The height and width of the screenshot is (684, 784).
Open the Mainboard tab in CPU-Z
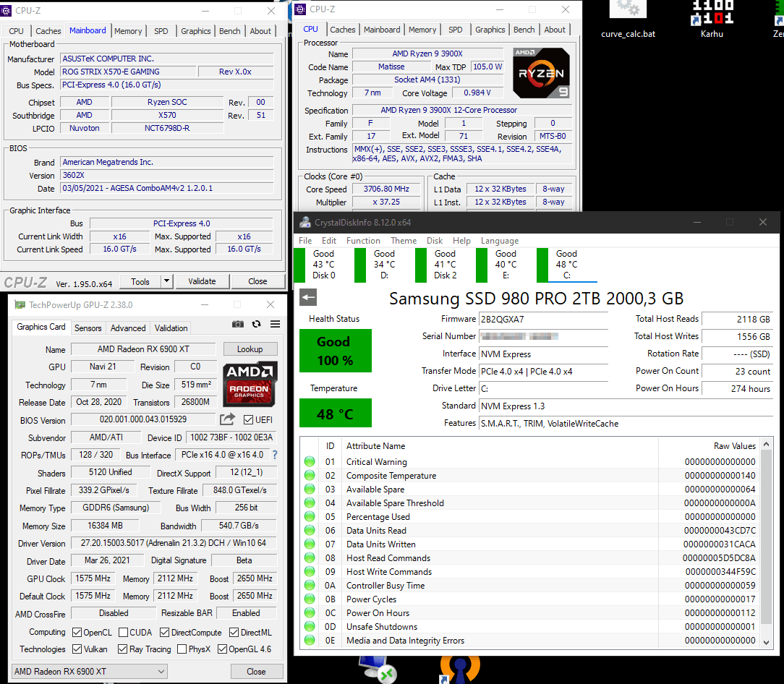coord(88,30)
